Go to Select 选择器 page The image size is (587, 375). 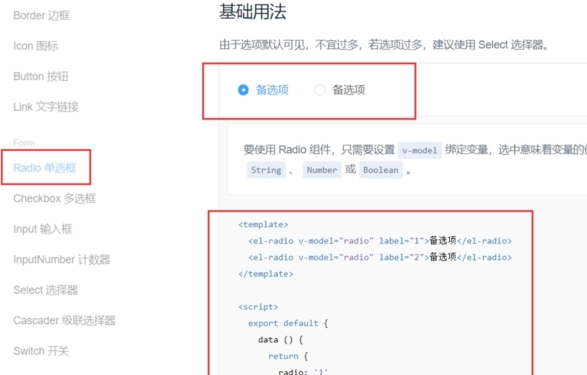point(46,290)
